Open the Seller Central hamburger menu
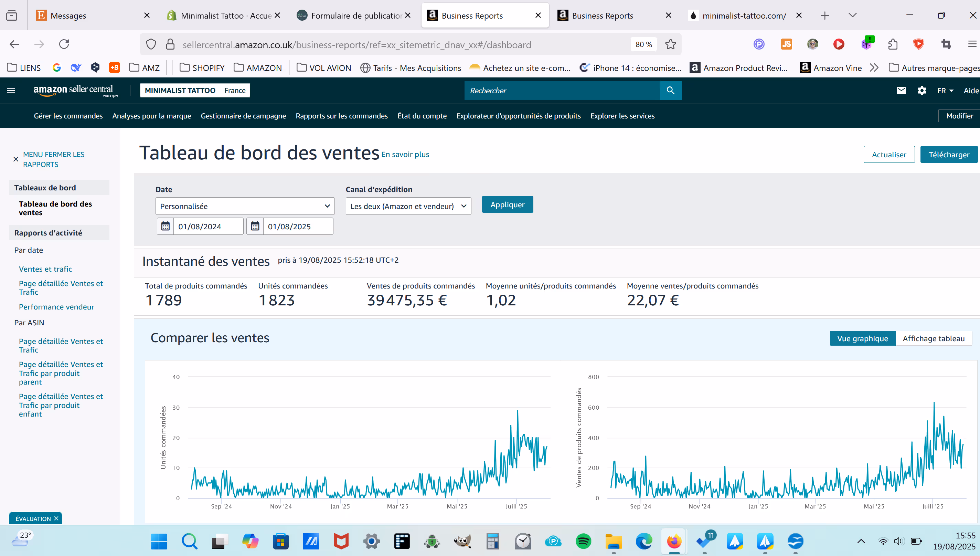 click(11, 91)
